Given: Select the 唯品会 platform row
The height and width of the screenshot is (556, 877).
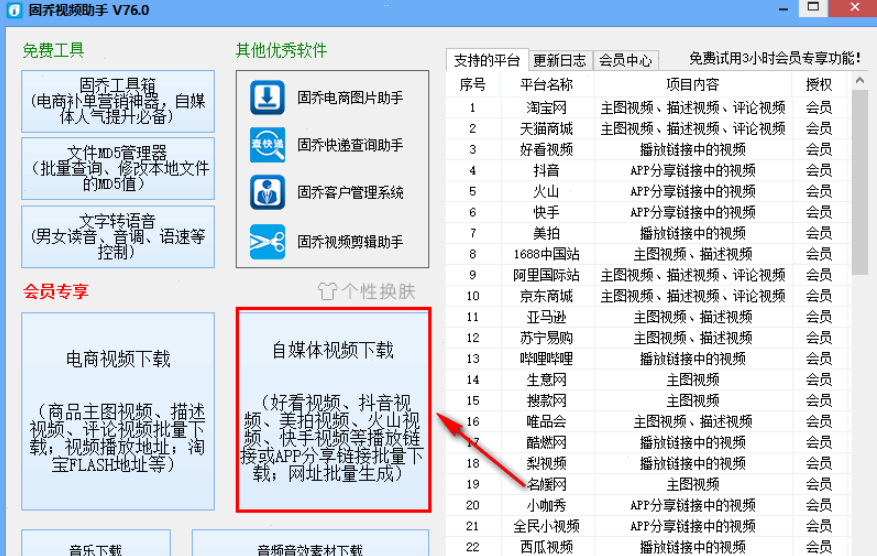Looking at the screenshot, I should click(x=648, y=422).
